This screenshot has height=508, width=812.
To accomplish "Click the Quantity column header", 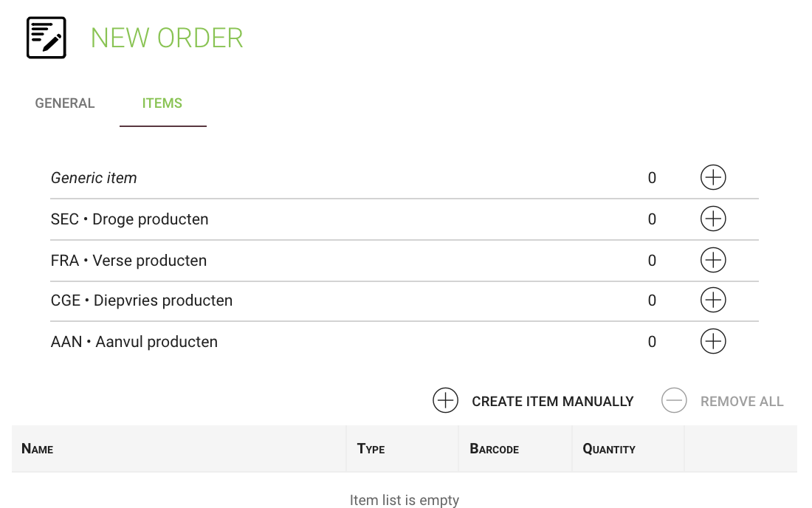I will click(609, 448).
